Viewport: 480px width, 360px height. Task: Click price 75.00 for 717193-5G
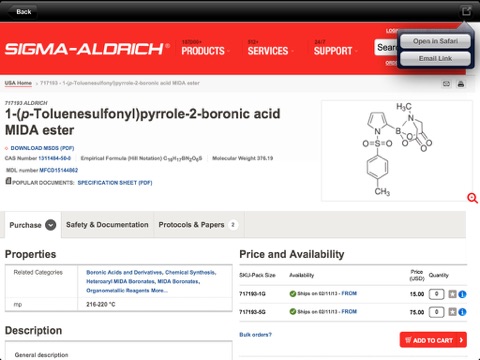417,312
